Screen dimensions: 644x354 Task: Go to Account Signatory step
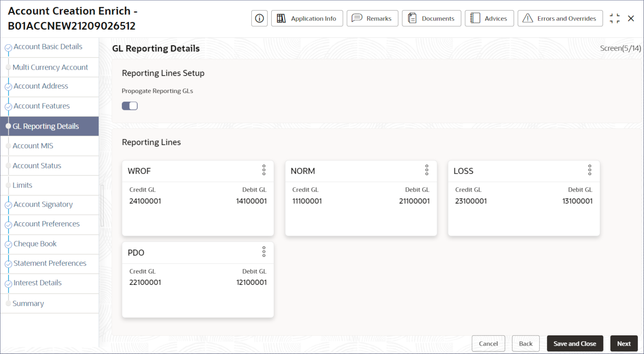point(49,205)
